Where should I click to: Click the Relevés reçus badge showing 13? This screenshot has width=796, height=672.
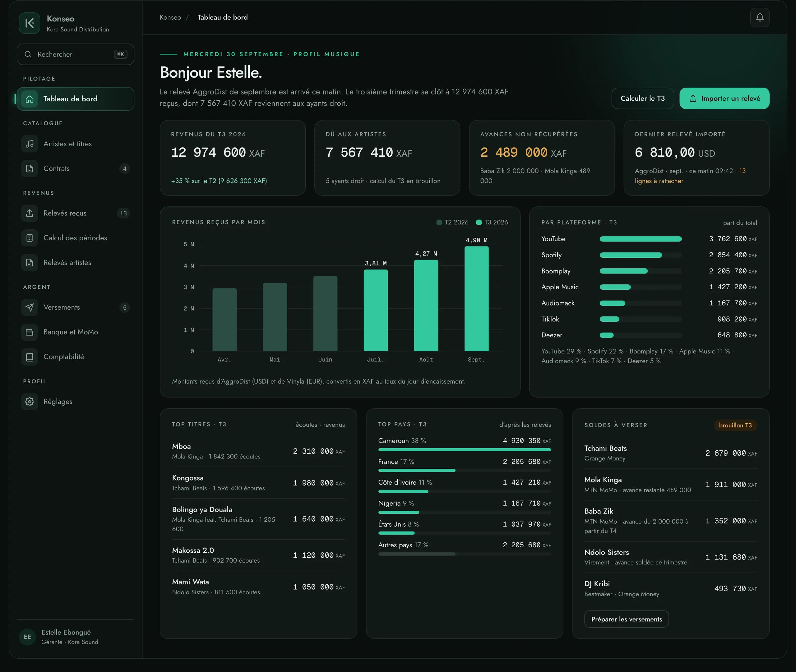[123, 213]
